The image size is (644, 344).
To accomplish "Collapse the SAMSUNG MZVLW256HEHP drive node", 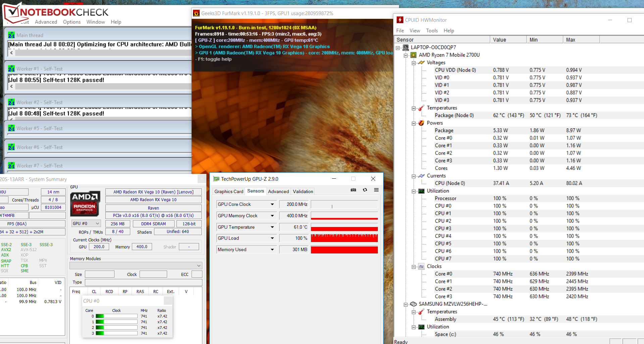I will [x=406, y=304].
